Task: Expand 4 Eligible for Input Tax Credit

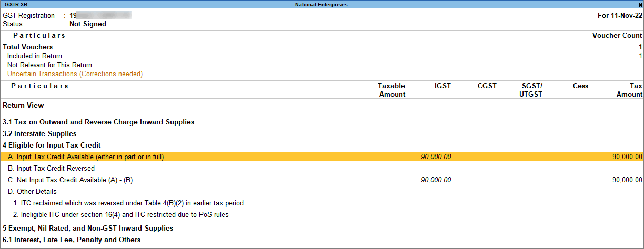Action: (x=52, y=145)
